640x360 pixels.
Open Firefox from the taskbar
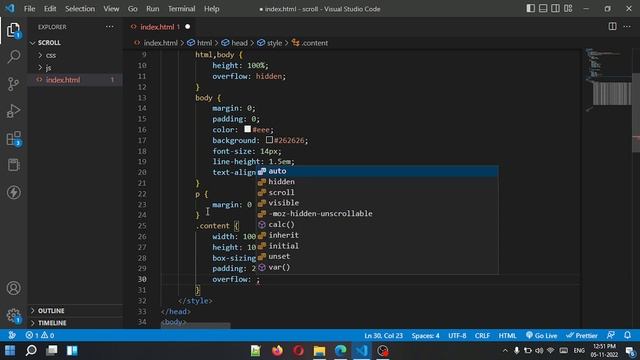point(277,351)
